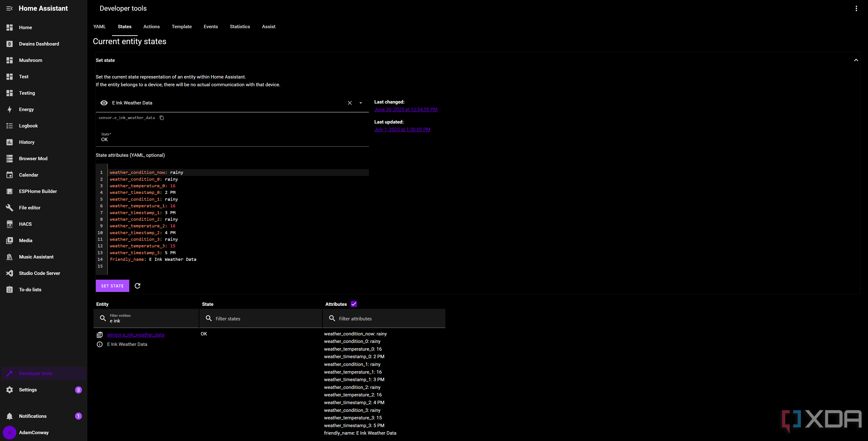This screenshot has height=441, width=868.
Task: Open the Media player icon
Action: click(9, 240)
